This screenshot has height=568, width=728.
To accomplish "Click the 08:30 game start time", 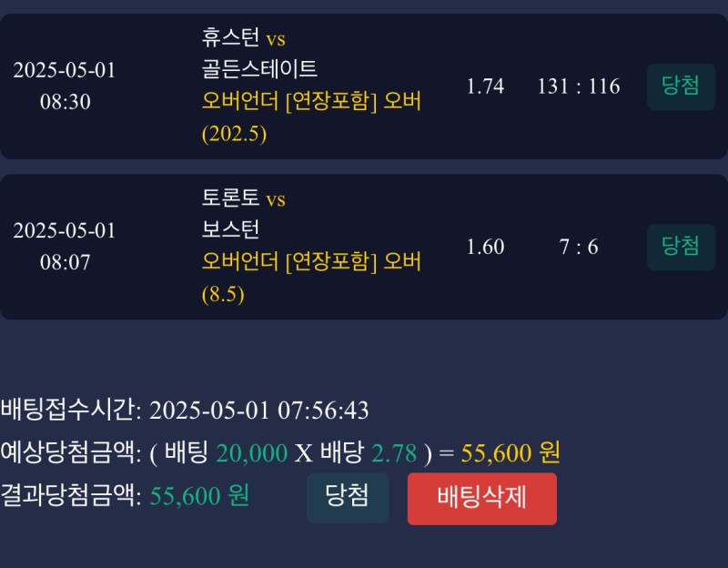I will 65,102.
